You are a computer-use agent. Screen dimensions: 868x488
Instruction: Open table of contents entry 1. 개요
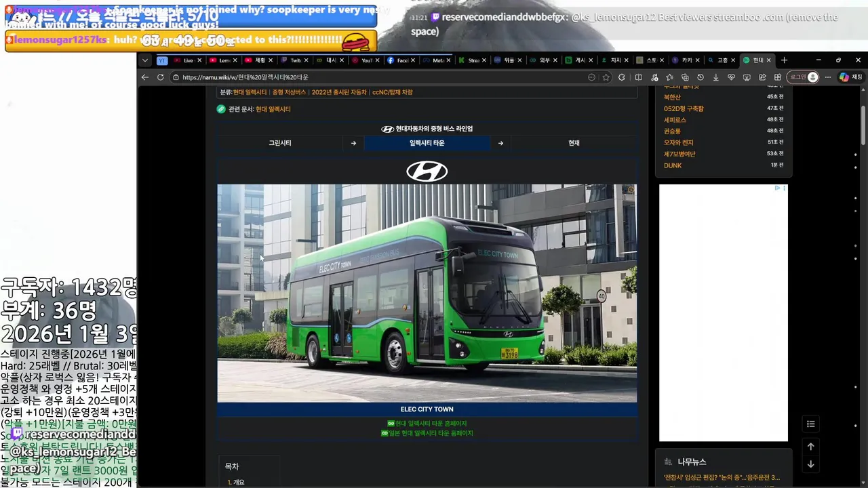pyautogui.click(x=236, y=483)
